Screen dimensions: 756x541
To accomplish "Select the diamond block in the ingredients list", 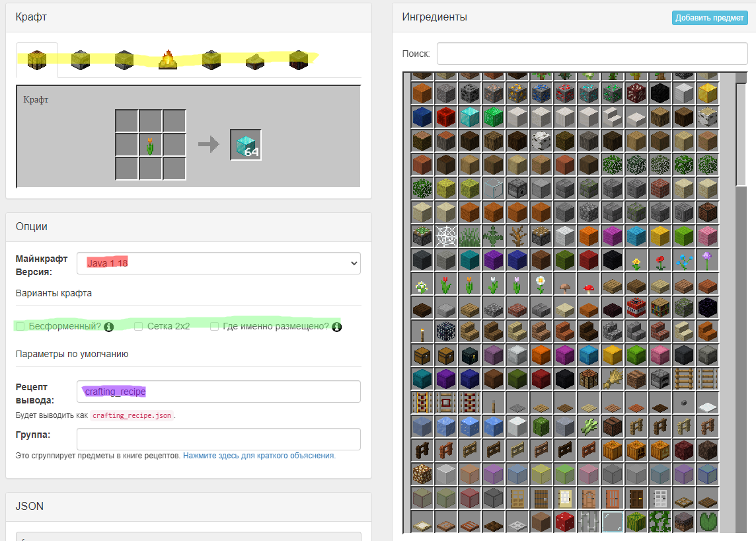I will pos(470,116).
